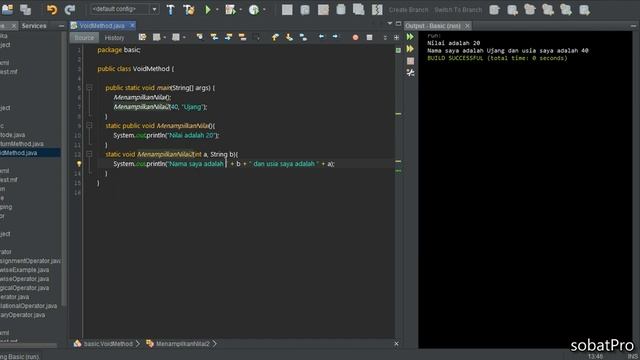Click the lightbulb hint on line 13
640x360 pixels.
click(79, 164)
